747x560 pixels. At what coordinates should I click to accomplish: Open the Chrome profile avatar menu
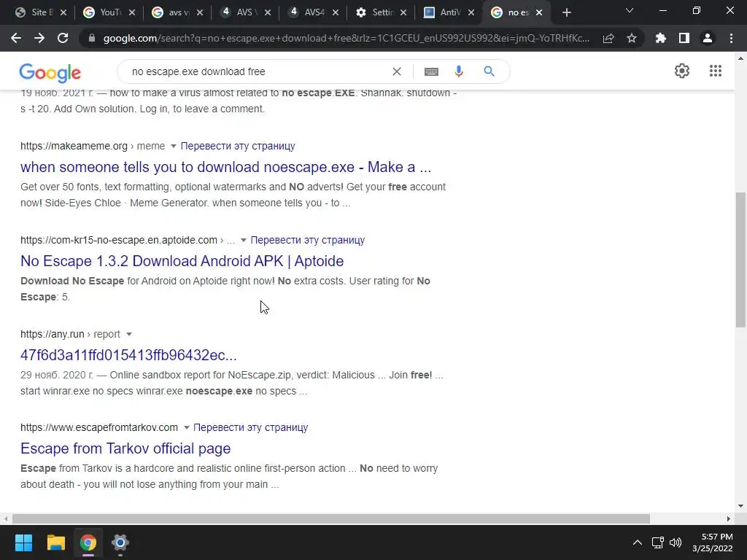coord(708,38)
